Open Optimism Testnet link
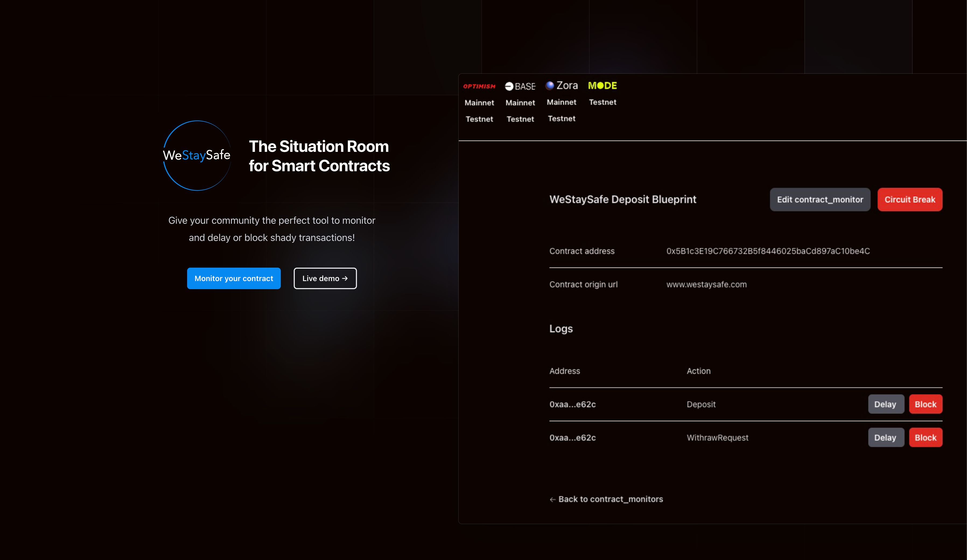Screen dimensions: 967x560 coord(479,119)
